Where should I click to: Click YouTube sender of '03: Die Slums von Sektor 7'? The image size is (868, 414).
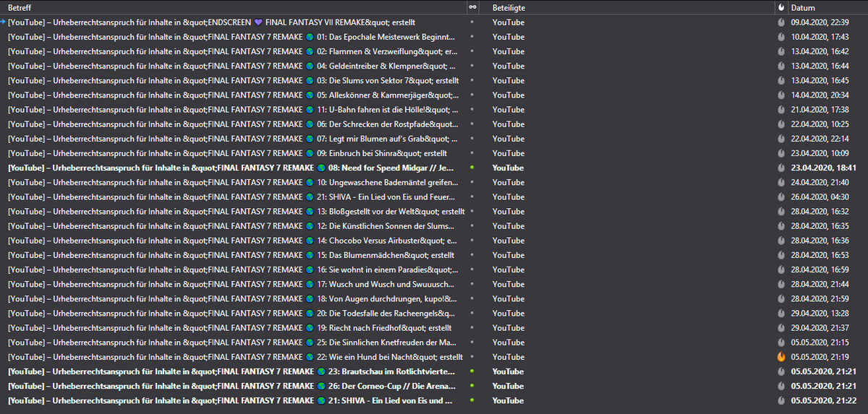(508, 80)
